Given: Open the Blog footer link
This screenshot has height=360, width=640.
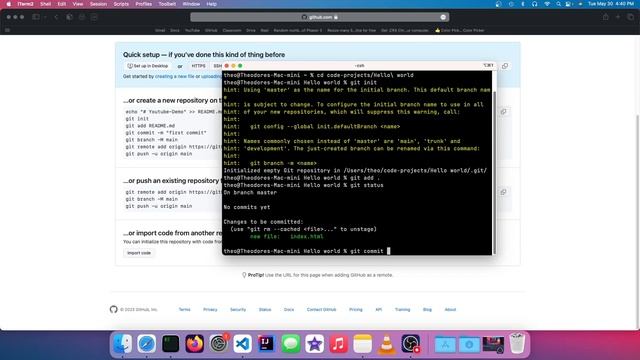Looking at the screenshot, I should [427, 309].
